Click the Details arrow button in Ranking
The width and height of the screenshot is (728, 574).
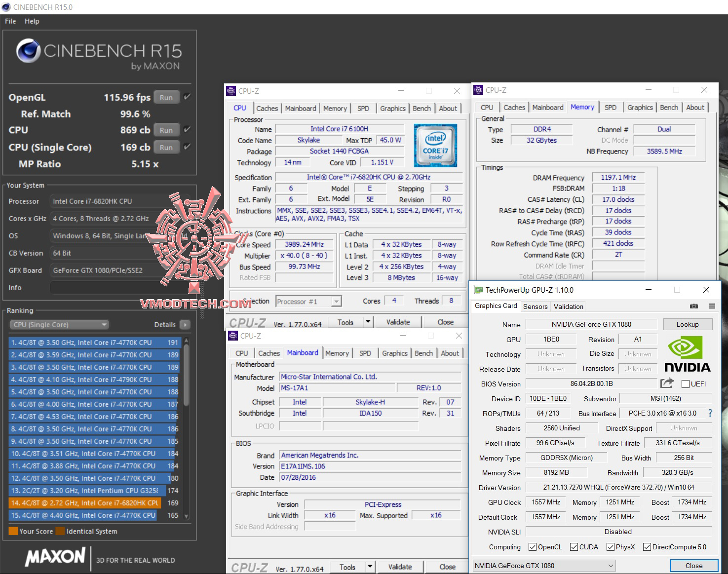[x=185, y=325]
